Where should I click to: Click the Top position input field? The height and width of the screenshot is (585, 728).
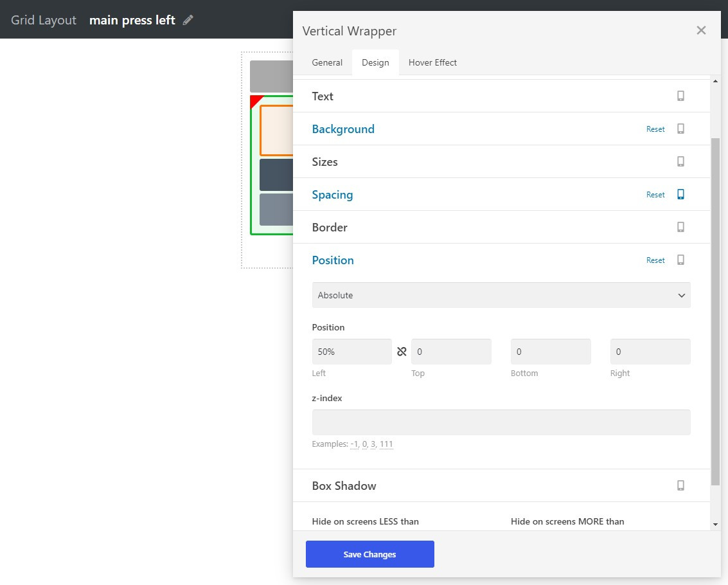[x=451, y=352]
